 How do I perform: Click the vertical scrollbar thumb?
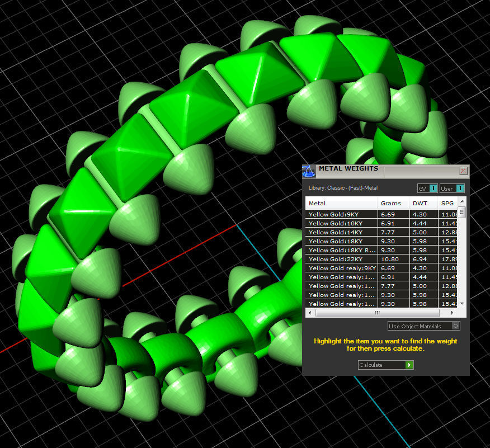pos(462,213)
